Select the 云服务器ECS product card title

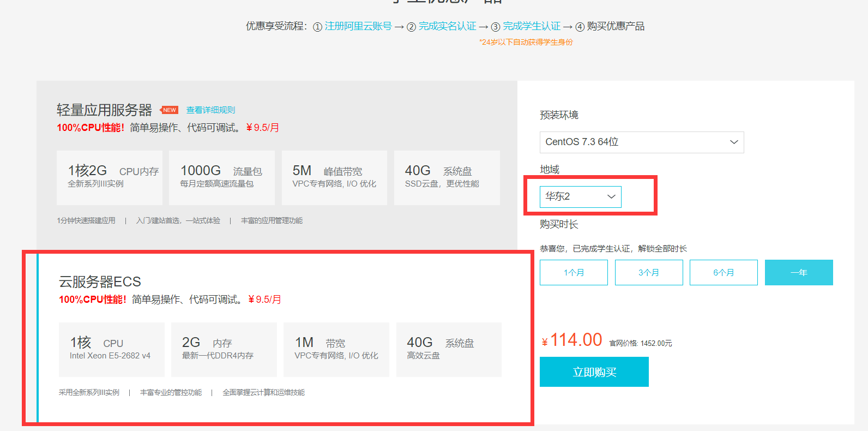[100, 282]
